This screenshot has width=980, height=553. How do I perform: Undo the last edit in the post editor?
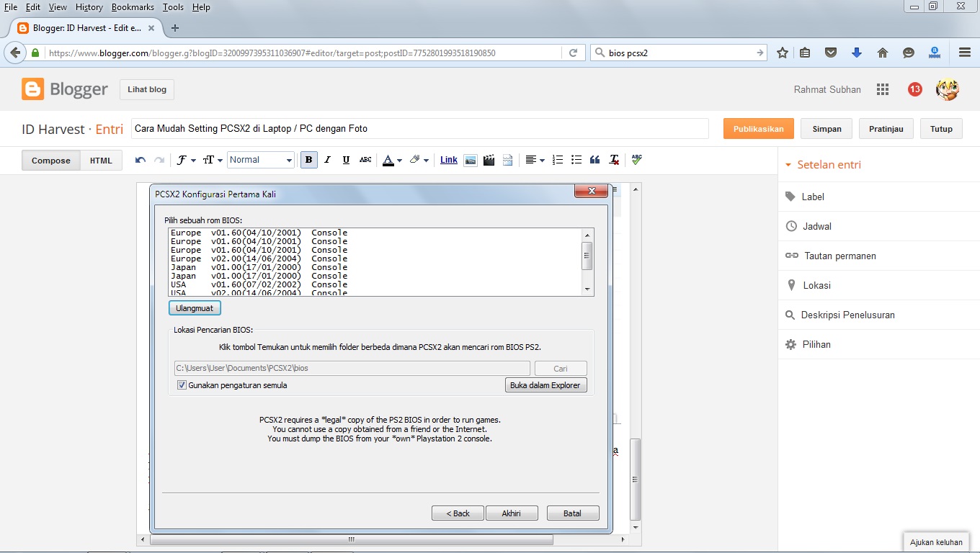coord(141,160)
